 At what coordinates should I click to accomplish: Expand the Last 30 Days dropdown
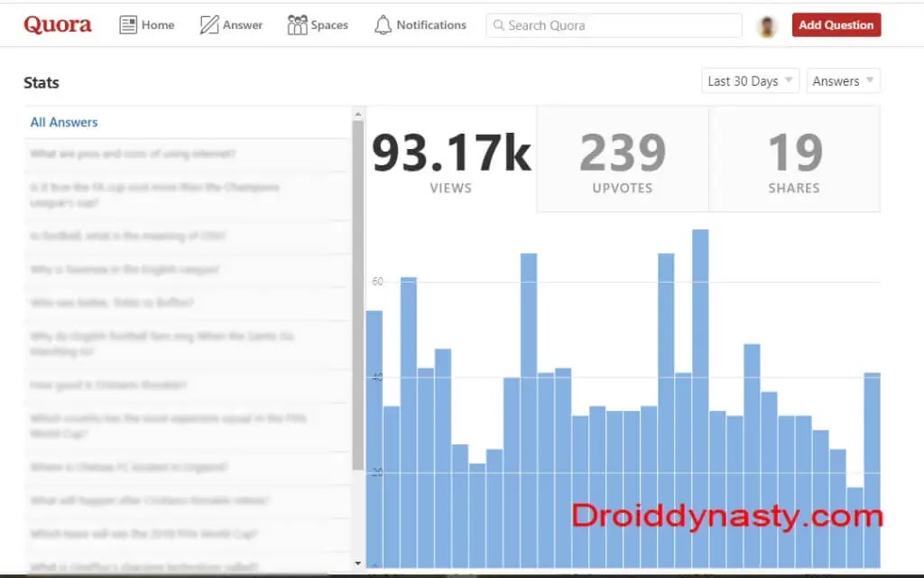750,80
